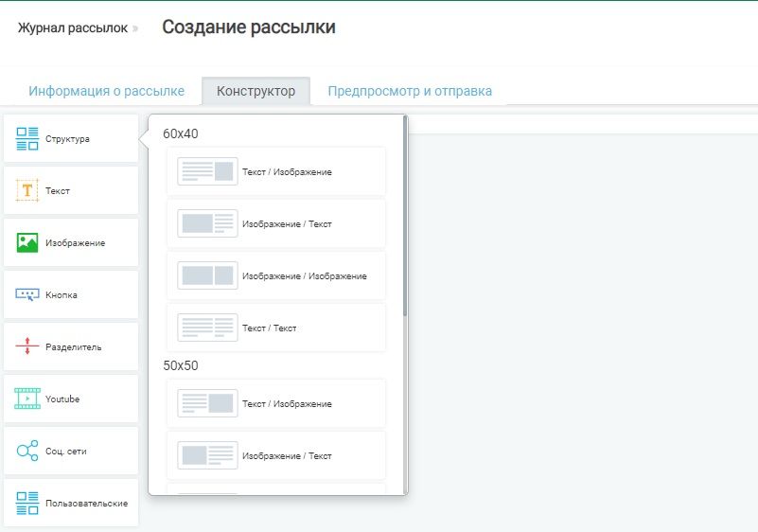The height and width of the screenshot is (532, 758).
Task: Pick 50x50 Текст / Изображение layout thumbnail
Action: 207,403
